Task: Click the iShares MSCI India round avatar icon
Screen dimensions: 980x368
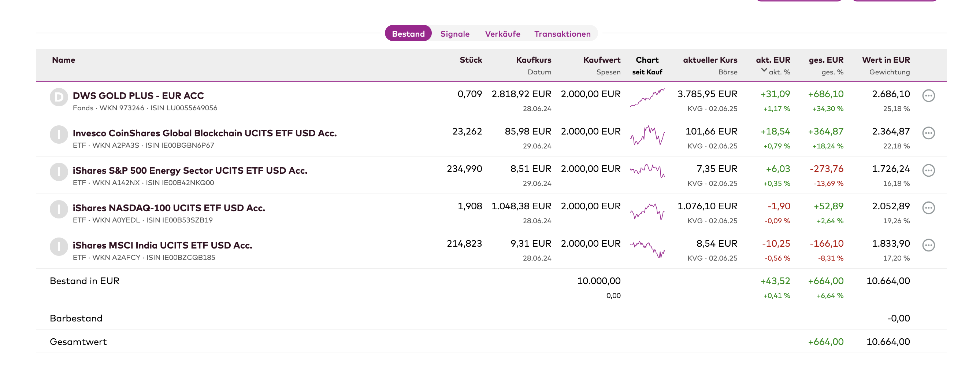Action: (59, 246)
